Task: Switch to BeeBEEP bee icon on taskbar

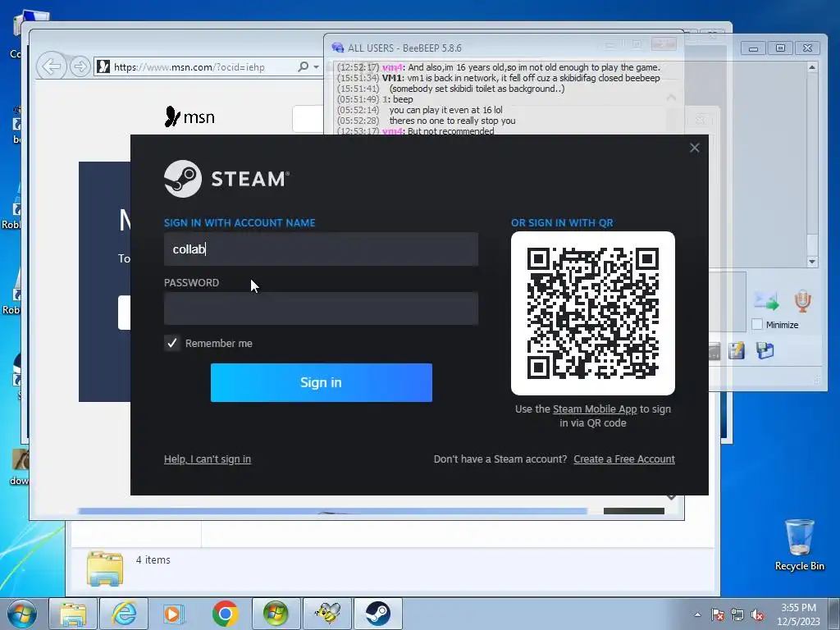Action: point(327,614)
